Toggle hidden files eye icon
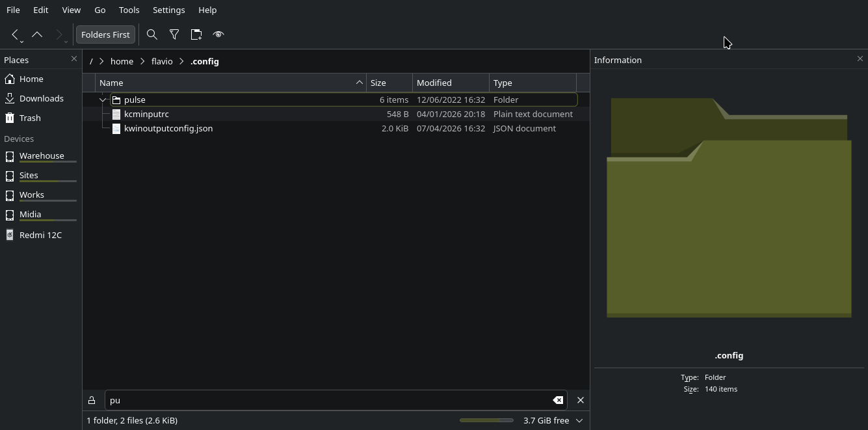Image resolution: width=868 pixels, height=430 pixels. 218,34
